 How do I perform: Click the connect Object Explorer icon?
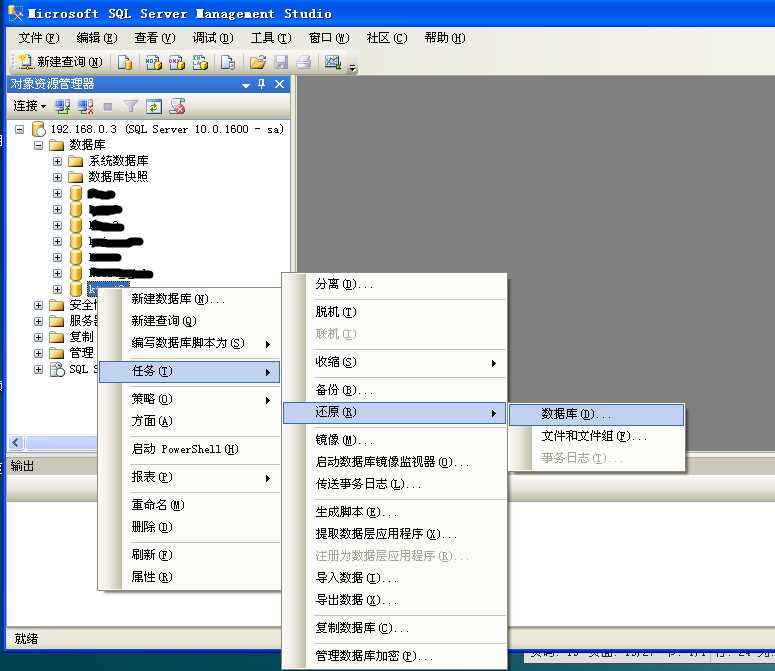pyautogui.click(x=62, y=106)
